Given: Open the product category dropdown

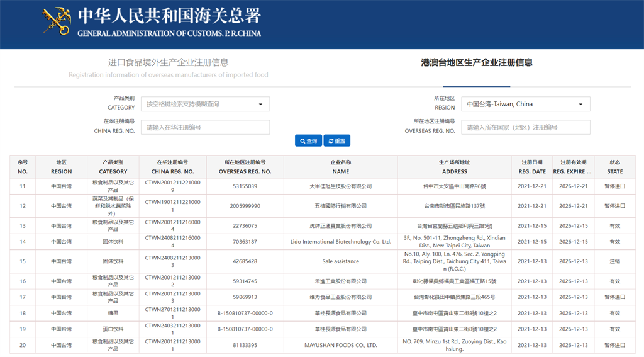Looking at the screenshot, I should click(205, 104).
